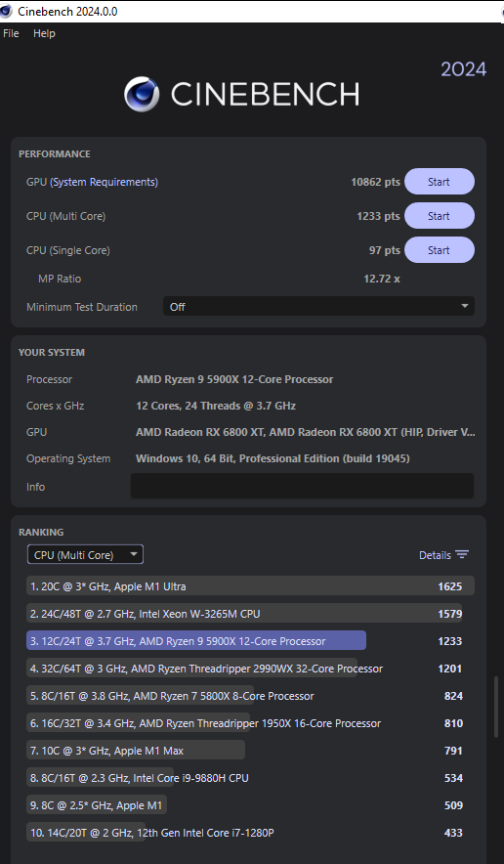
Task: Start the CPU Single Core test
Action: point(439,250)
